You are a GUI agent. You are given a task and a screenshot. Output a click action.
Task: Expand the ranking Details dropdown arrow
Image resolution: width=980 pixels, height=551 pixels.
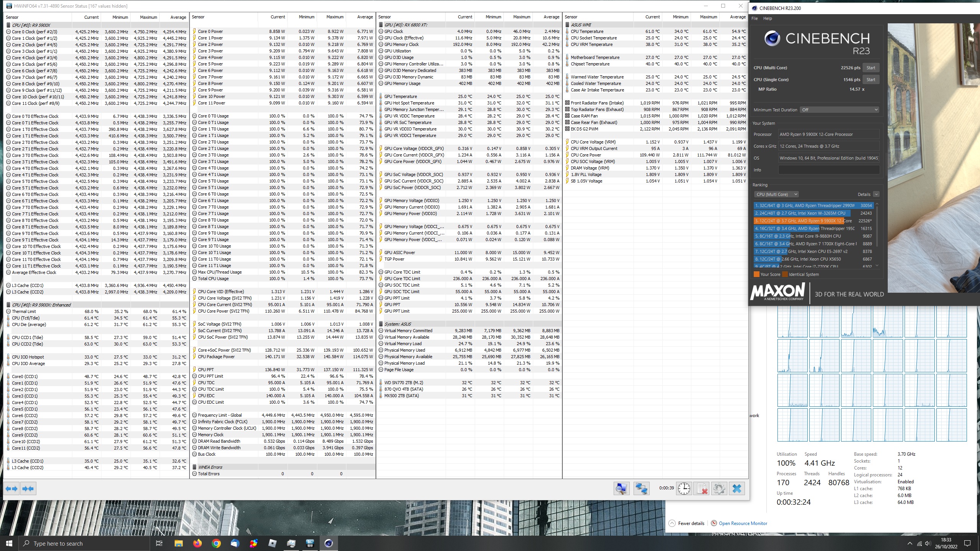876,194
